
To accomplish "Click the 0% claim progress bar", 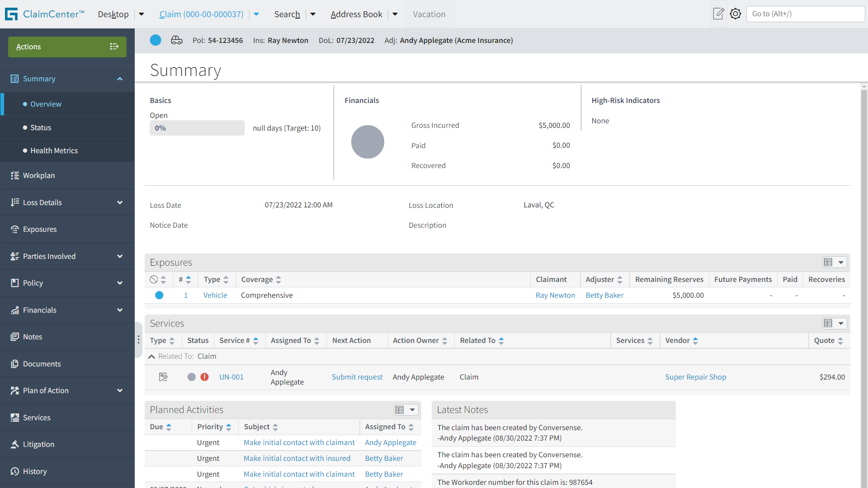I will 197,128.
